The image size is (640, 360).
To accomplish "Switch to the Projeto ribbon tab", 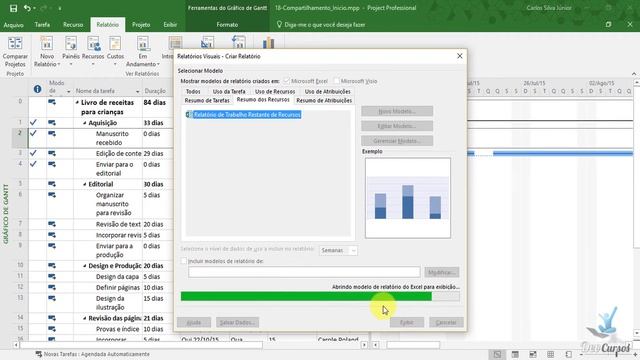I will 141,25.
